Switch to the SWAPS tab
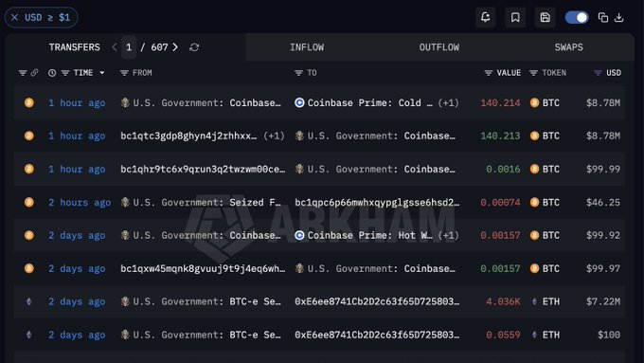Viewport: 644px width, 363px height. 569,47
